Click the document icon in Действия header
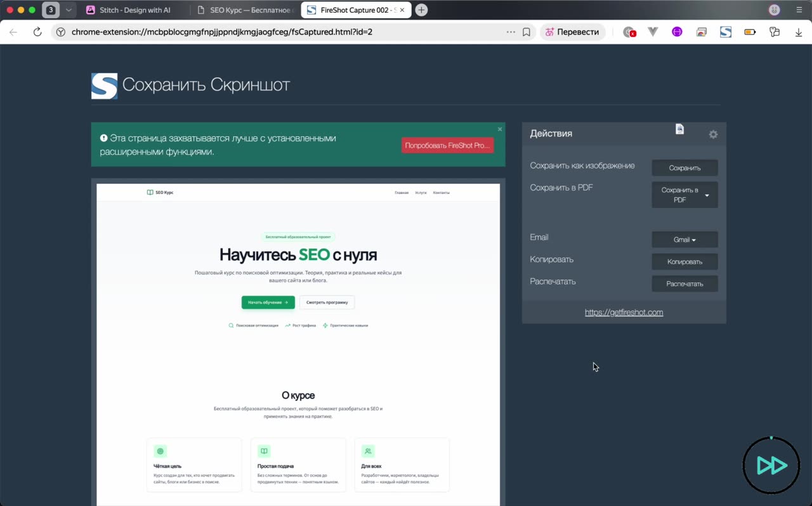This screenshot has height=506, width=812. click(x=679, y=129)
